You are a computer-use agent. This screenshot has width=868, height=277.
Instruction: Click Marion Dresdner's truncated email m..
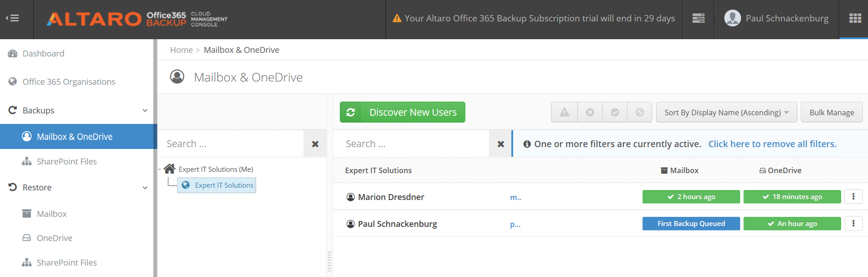point(515,197)
